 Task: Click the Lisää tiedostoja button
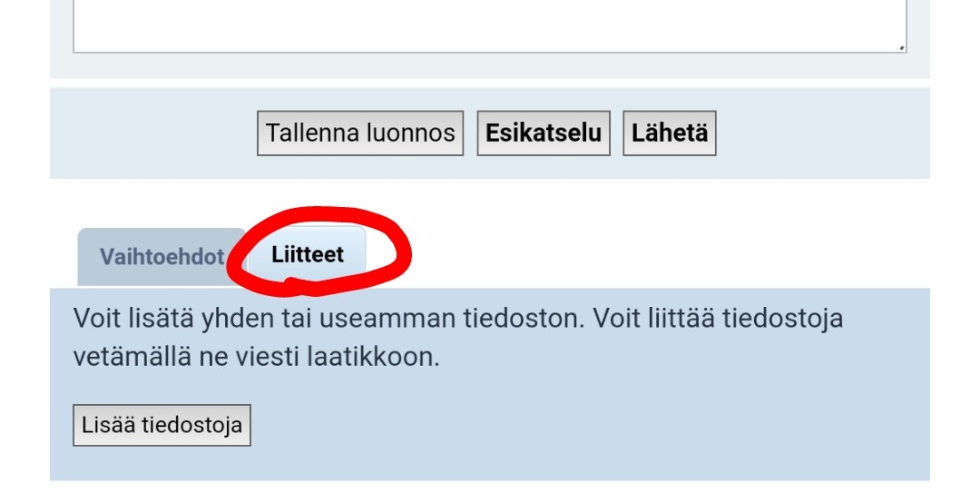(162, 425)
